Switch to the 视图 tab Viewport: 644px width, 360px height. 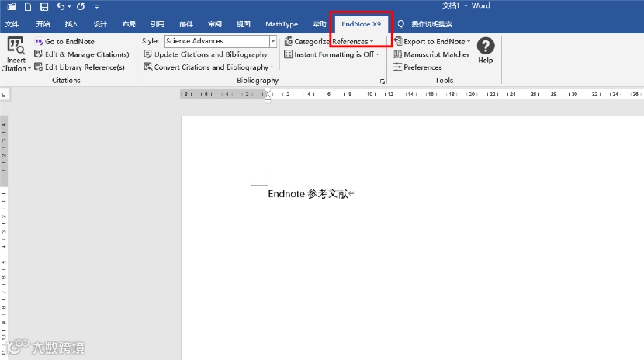[x=243, y=24]
